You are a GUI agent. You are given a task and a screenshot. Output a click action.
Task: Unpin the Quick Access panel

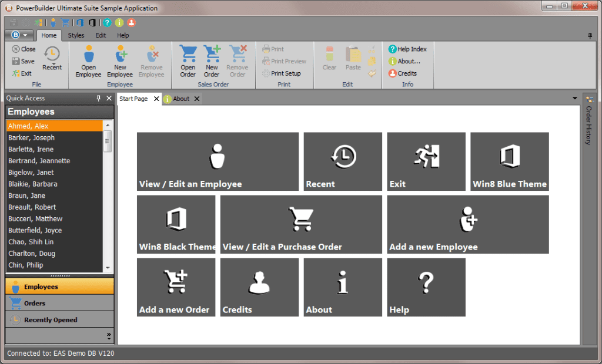pyautogui.click(x=99, y=97)
